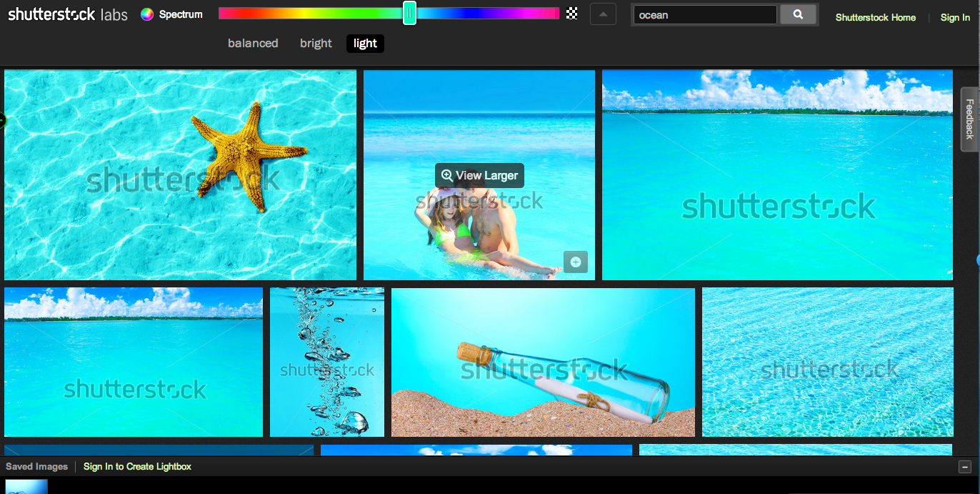Screen dimensions: 980x494
Task: Select the light color mode
Action: point(365,44)
